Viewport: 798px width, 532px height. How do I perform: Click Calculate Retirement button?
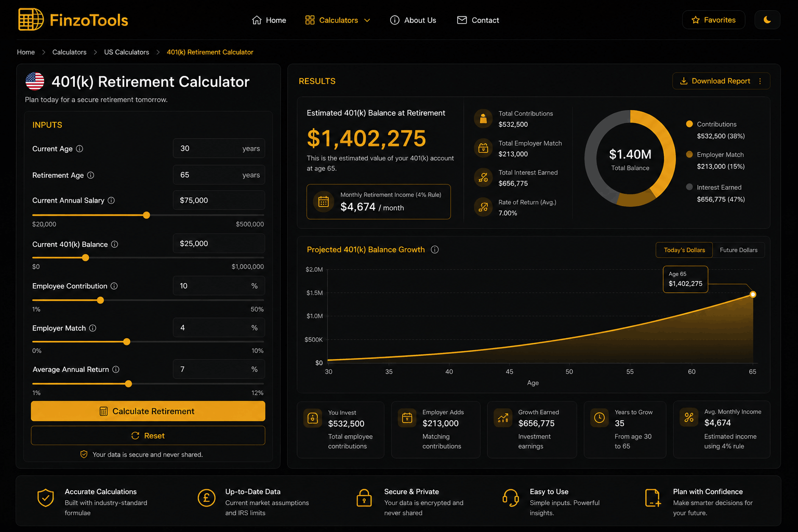click(148, 411)
